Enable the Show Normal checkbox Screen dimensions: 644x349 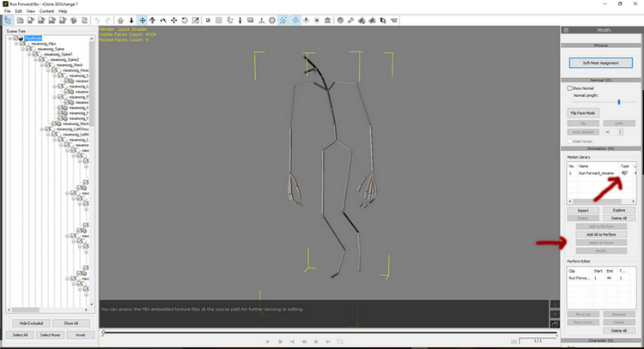[x=569, y=87]
